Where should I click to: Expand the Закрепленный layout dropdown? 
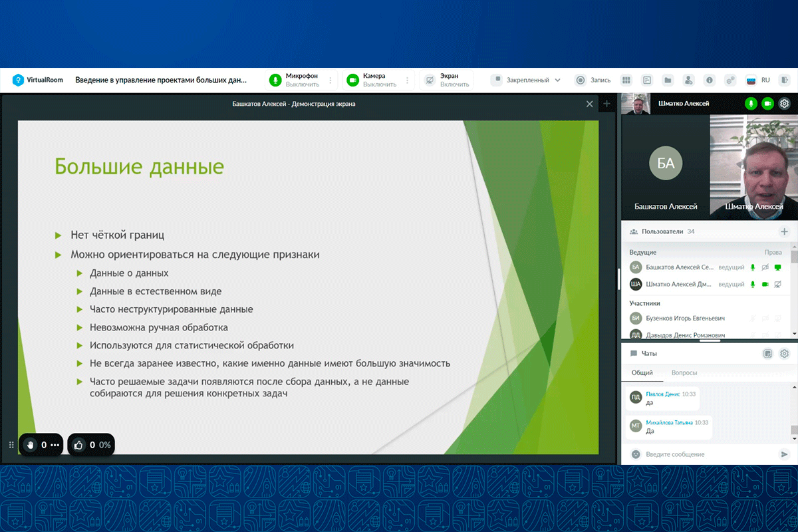tap(557, 80)
